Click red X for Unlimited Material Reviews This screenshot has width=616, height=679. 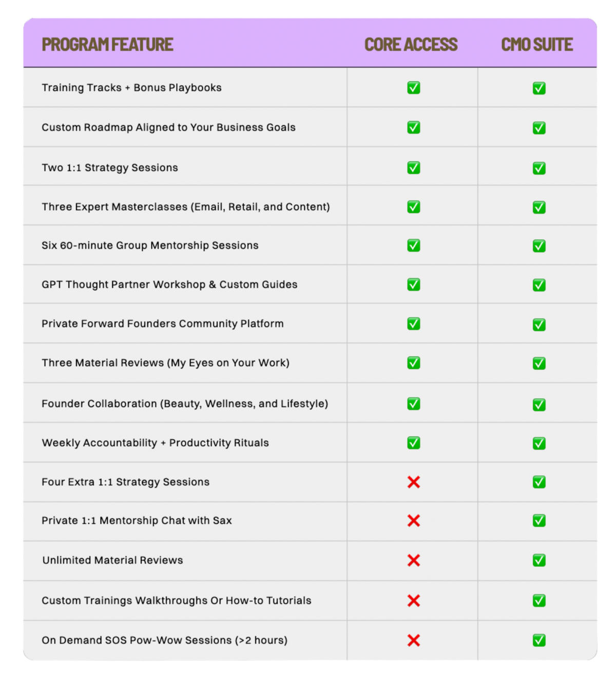pos(413,560)
